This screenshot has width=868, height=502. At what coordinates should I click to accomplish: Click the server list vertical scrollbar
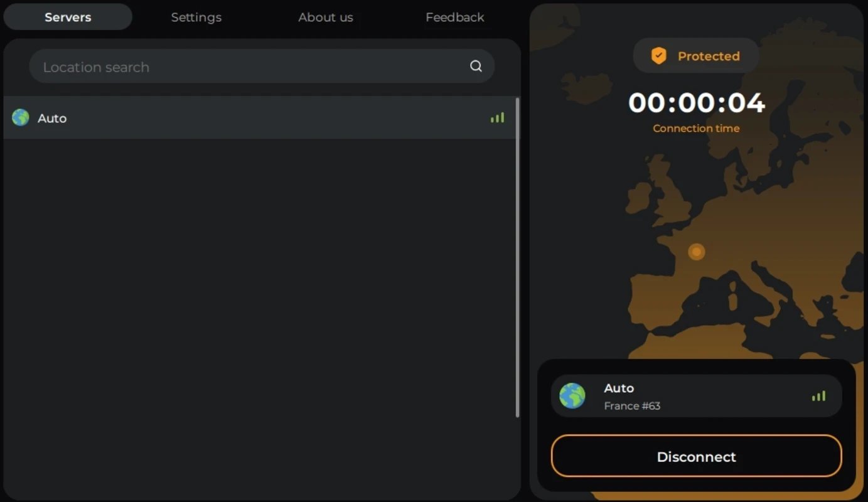click(x=517, y=257)
